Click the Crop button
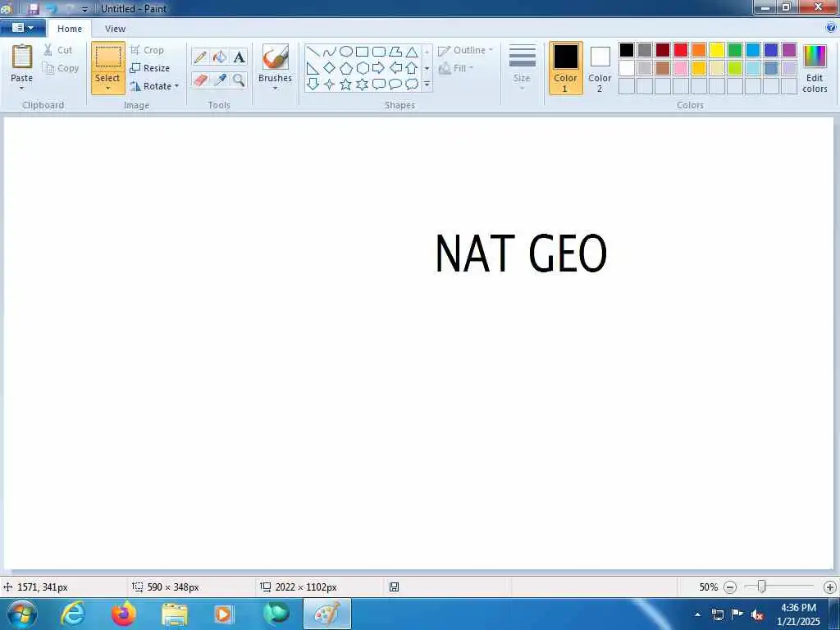This screenshot has height=630, width=840. (x=148, y=50)
